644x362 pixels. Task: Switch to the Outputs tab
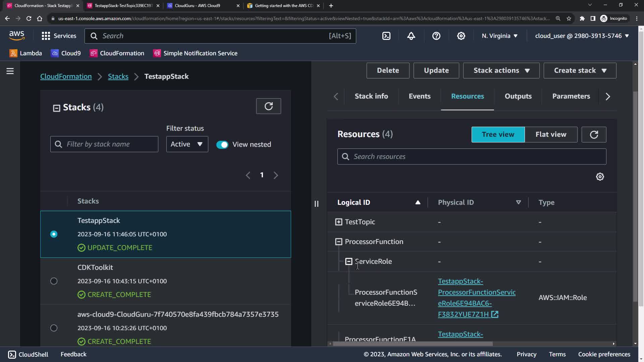point(518,96)
